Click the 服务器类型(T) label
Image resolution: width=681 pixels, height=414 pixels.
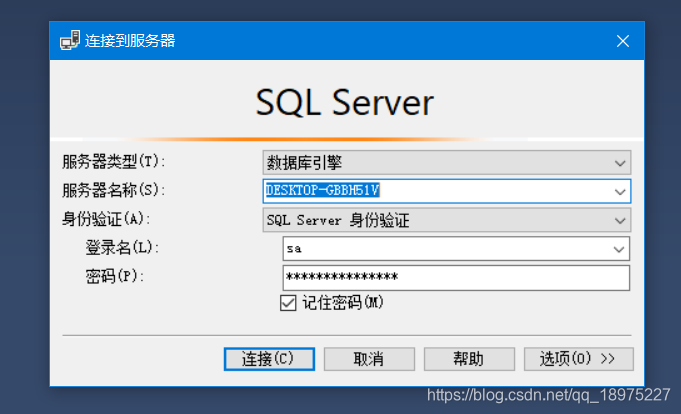point(113,162)
